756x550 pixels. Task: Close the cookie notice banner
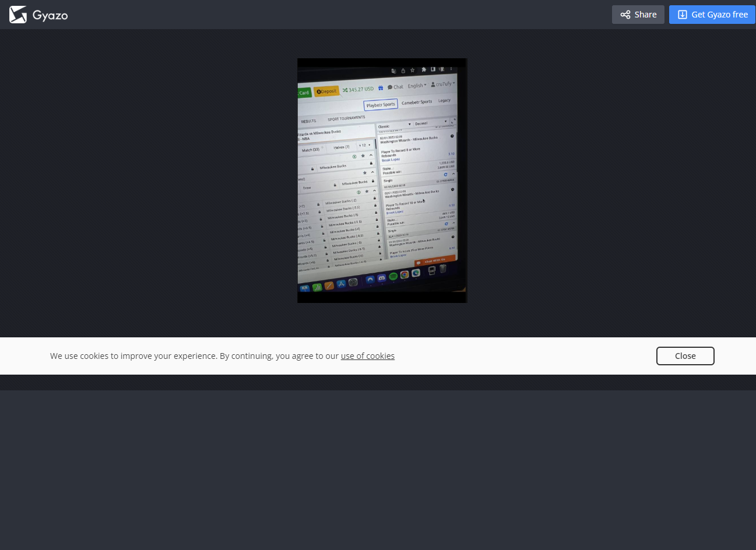click(x=685, y=356)
